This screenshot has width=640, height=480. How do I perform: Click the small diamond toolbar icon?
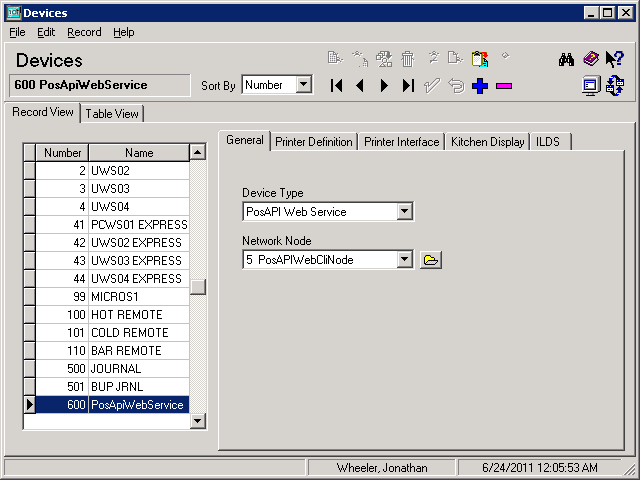tap(505, 55)
